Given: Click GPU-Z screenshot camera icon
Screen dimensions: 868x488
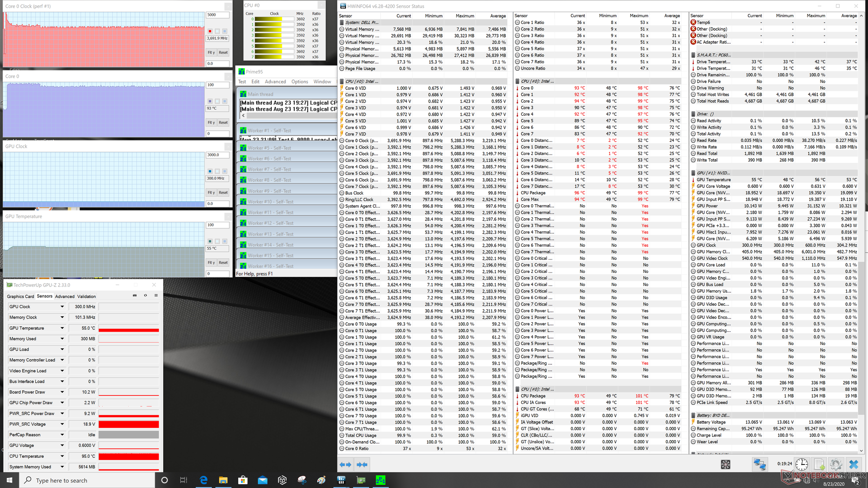Looking at the screenshot, I should pos(134,296).
